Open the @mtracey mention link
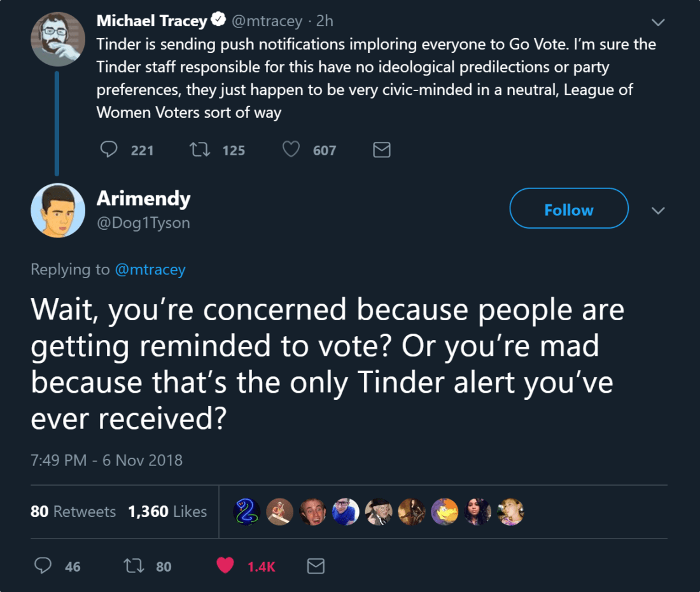Image resolution: width=700 pixels, height=592 pixels. click(x=150, y=269)
